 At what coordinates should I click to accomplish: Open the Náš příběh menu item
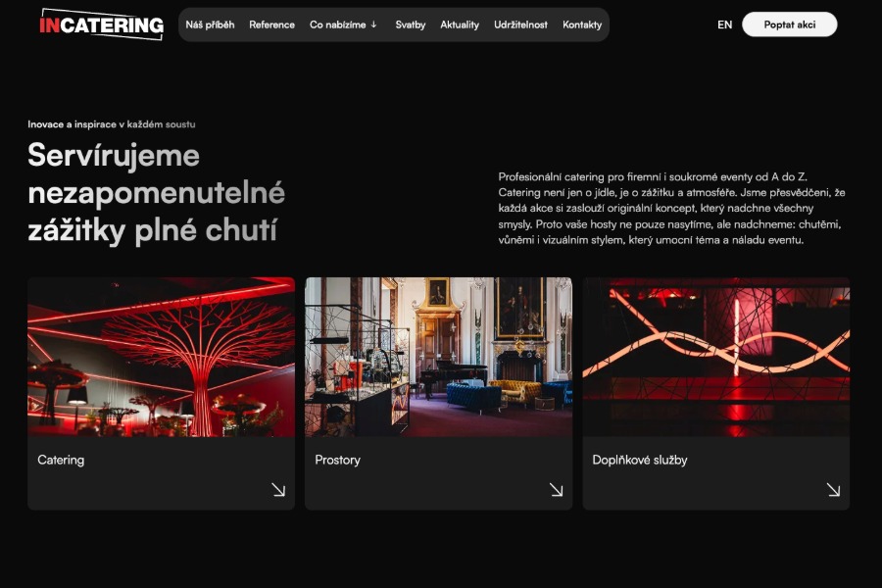[210, 24]
